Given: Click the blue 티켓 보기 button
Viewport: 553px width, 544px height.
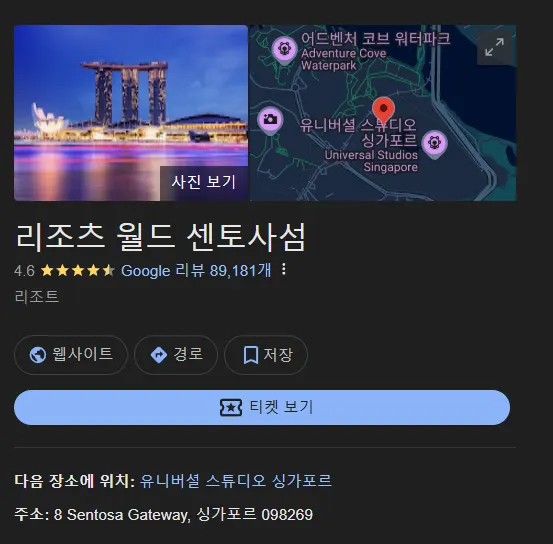Looking at the screenshot, I should pos(262,407).
